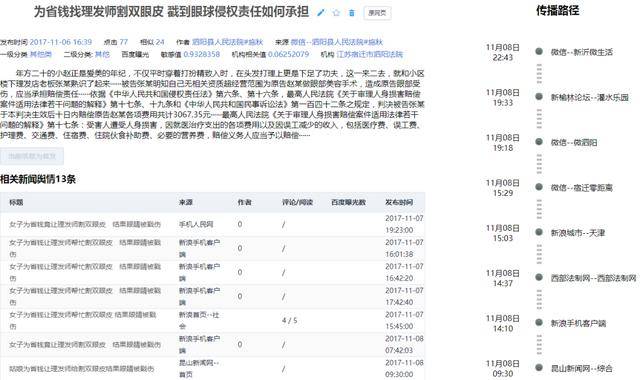
Task: Click timeline dot for 昆山新闻网--综合
Action: coord(539,368)
